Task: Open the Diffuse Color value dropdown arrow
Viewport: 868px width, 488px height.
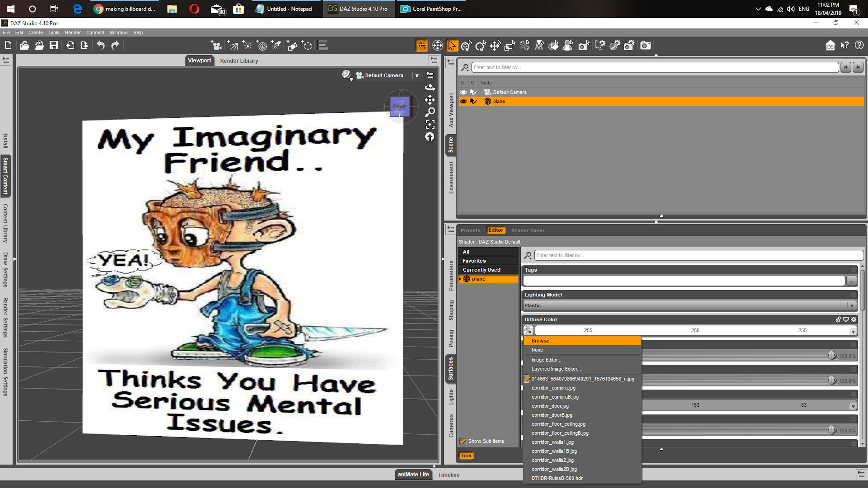Action: click(853, 331)
